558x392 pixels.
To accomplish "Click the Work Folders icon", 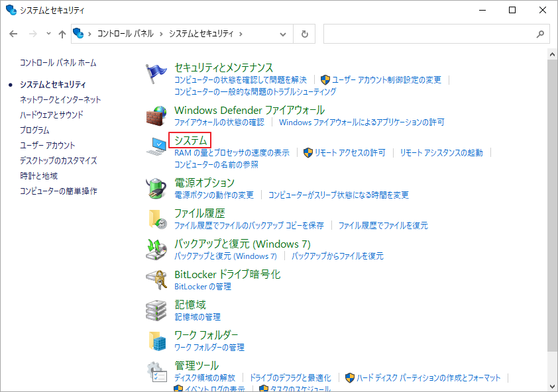I will point(157,341).
